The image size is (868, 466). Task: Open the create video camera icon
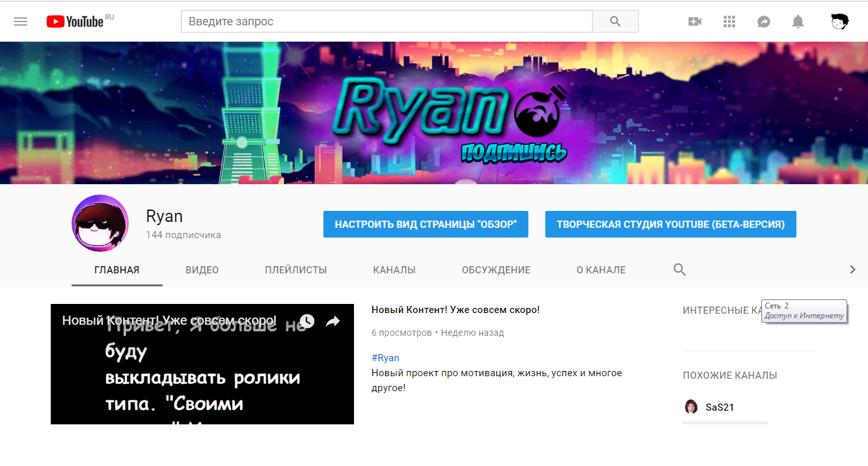pos(695,21)
